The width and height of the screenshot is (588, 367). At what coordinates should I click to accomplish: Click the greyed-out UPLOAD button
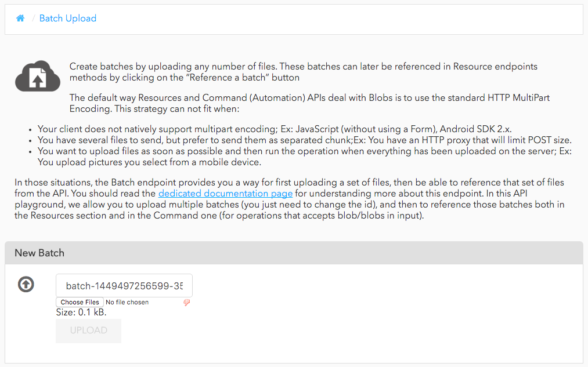(x=88, y=330)
